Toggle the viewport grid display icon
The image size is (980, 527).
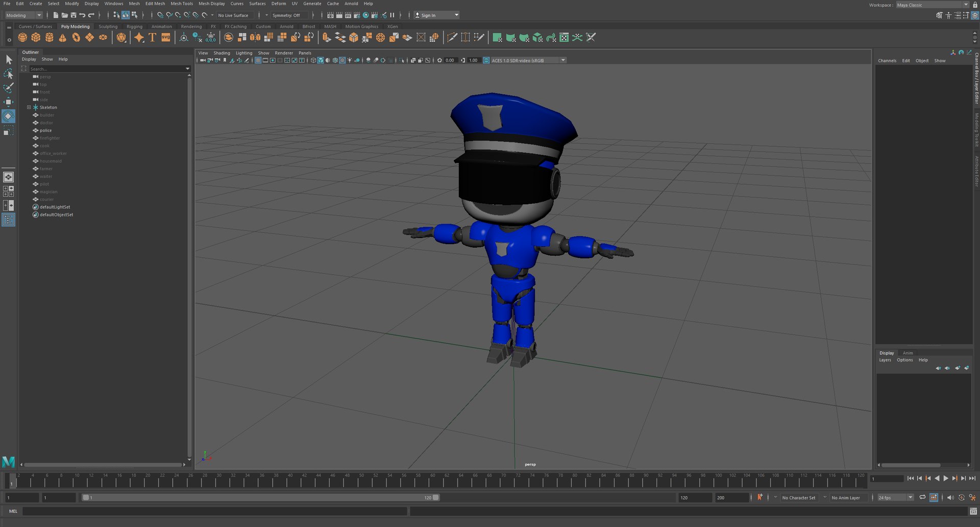point(258,60)
